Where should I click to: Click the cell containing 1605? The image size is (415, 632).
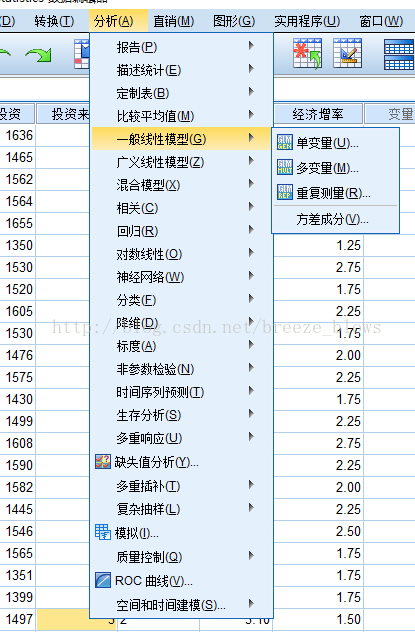point(17,311)
